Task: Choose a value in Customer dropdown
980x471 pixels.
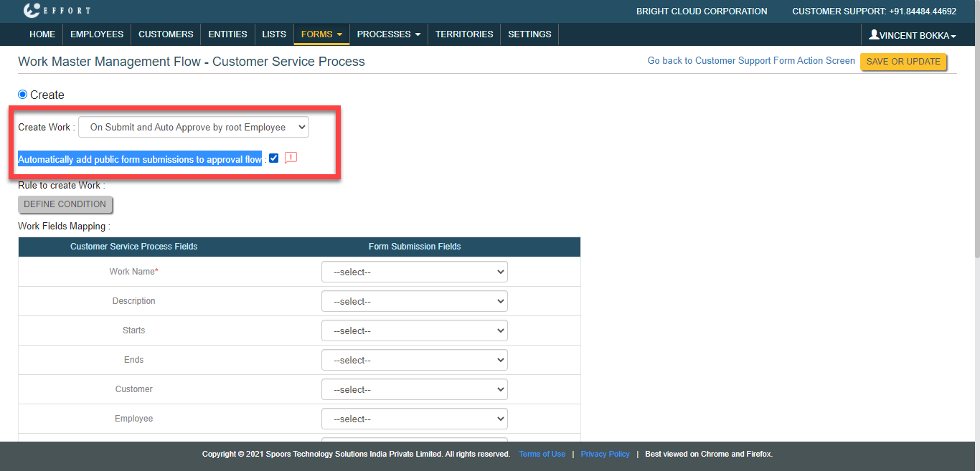Action: 415,390
